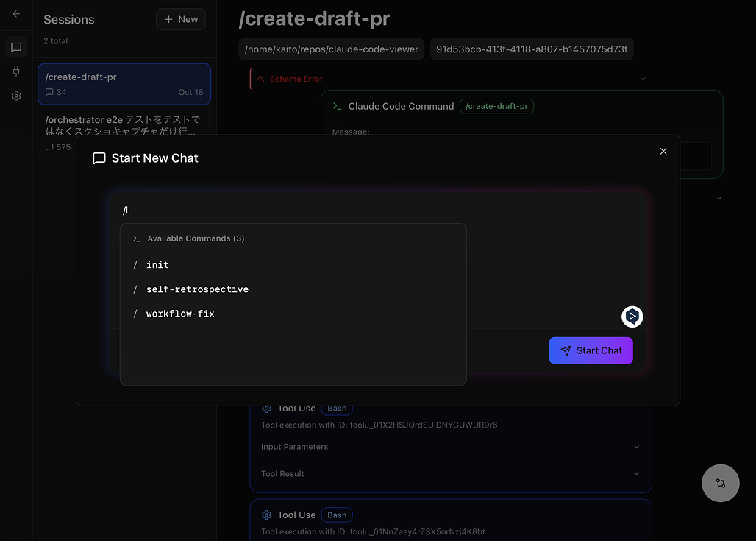Click the Schema Error warning icon
756x541 pixels.
pos(260,79)
